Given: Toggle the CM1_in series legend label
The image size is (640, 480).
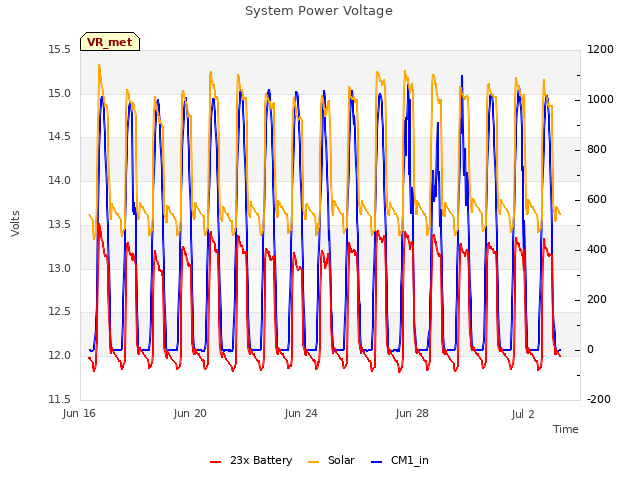Looking at the screenshot, I should 409,460.
